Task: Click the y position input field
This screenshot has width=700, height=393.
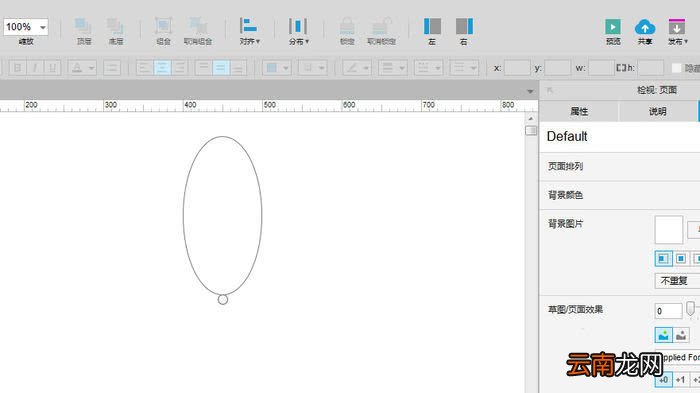Action: click(x=558, y=68)
